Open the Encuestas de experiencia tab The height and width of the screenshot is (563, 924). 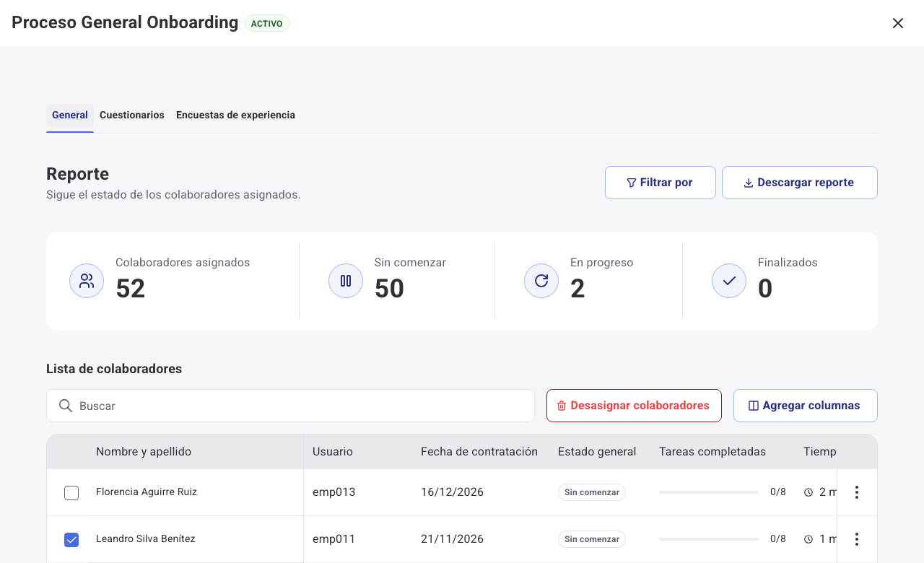[235, 115]
